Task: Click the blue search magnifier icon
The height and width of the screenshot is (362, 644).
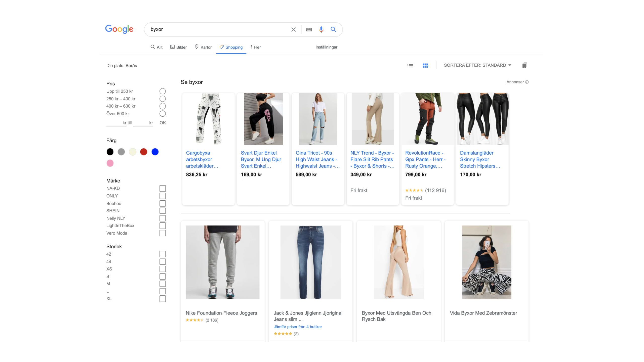Action: (333, 30)
